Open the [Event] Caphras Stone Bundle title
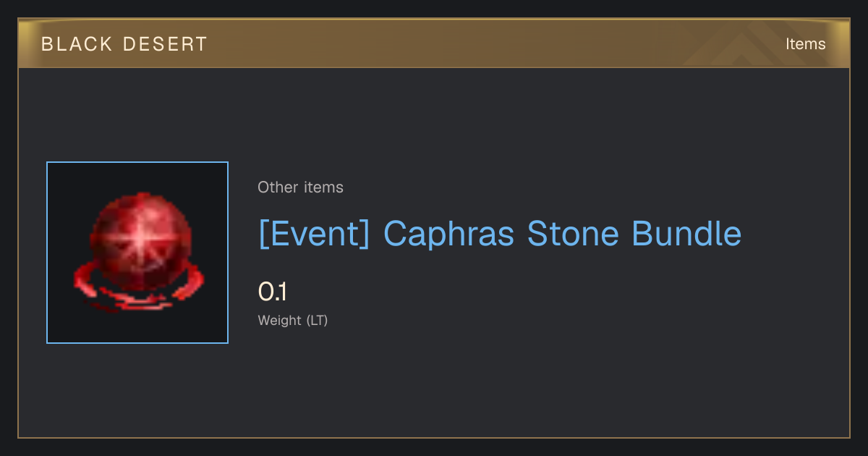Screen dimensions: 868x456 coord(500,235)
